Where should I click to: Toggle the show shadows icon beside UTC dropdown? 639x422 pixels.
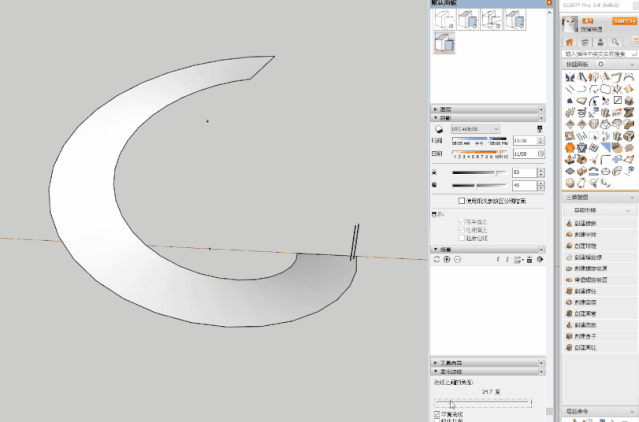439,129
